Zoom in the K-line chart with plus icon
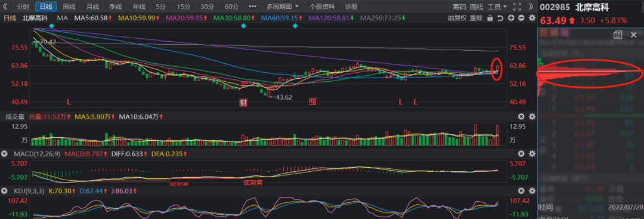 [511, 18]
